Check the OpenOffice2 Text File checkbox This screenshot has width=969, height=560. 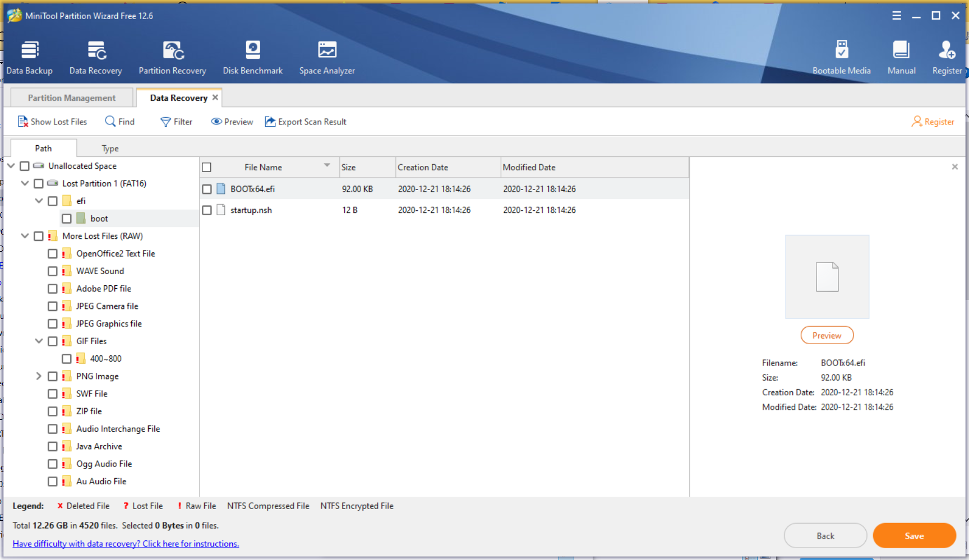tap(53, 254)
